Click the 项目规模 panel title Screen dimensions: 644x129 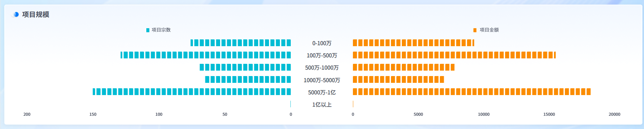(36, 14)
